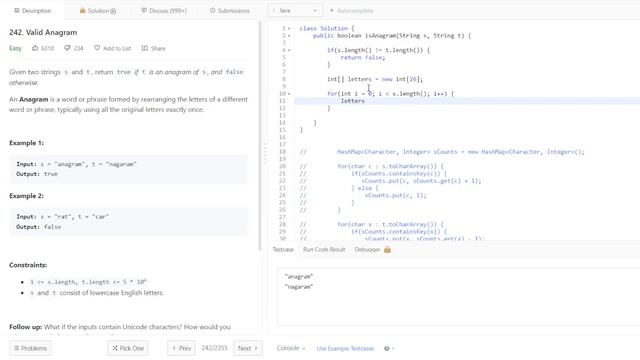Click the problem title 242. Valid Anagram
This screenshot has height=360, width=640.
(x=43, y=32)
